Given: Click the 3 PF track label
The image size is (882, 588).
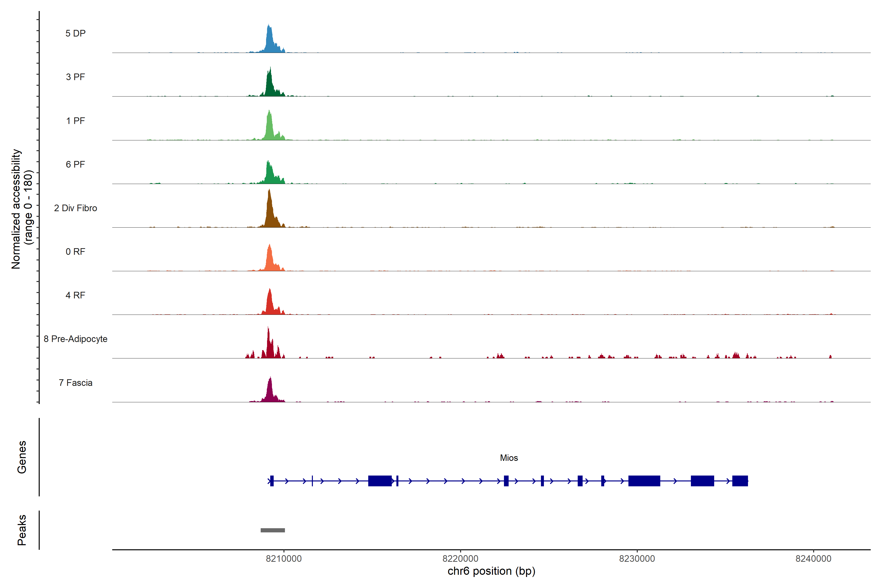Looking at the screenshot, I should tap(75, 77).
